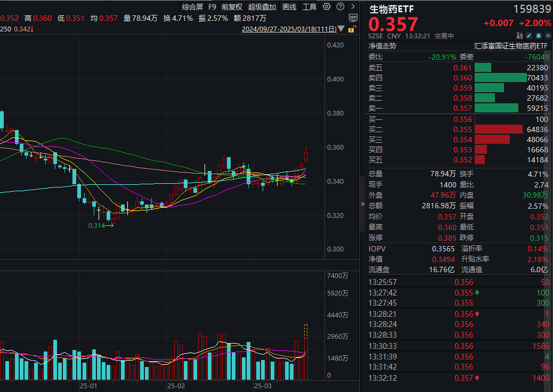Screen dimensions: 553x392
Task: Select the 画线 drawing tool
Action: [288, 6]
